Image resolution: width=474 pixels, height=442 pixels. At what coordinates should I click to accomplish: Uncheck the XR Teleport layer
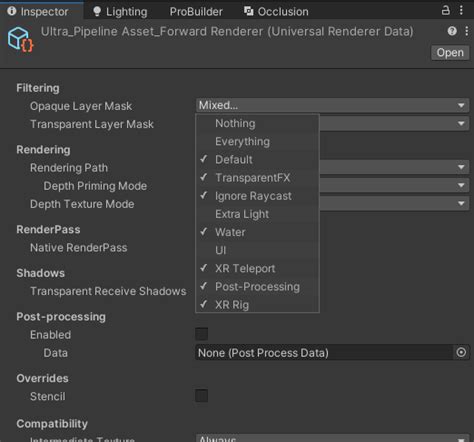[257, 268]
